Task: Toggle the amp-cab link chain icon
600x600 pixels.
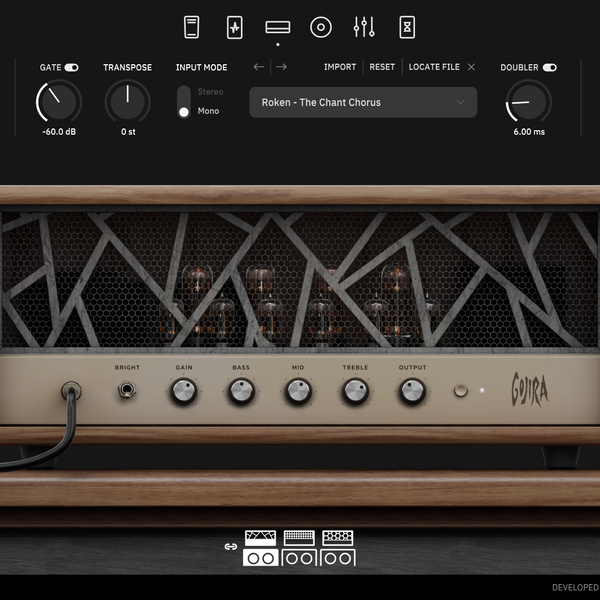Action: pos(231,547)
